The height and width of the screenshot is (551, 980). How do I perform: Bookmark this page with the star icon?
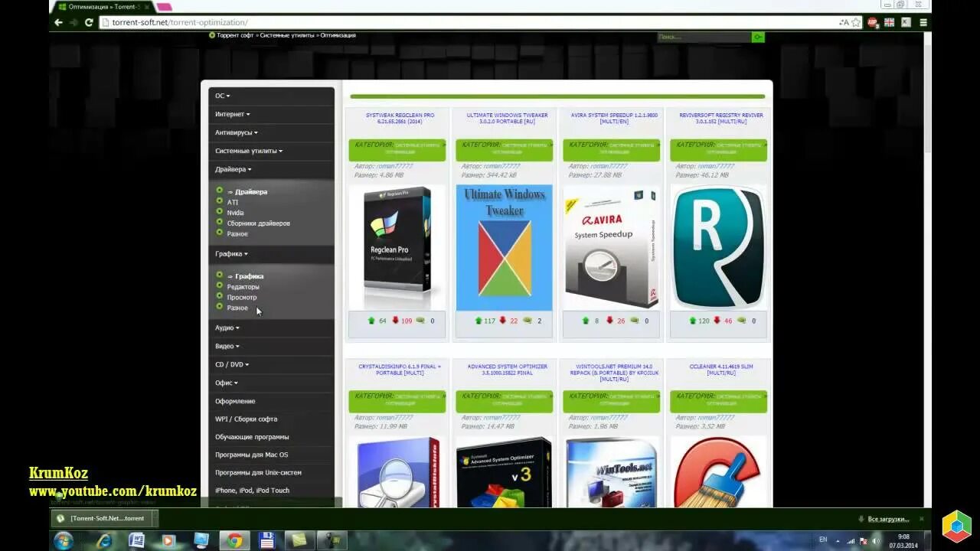click(856, 22)
